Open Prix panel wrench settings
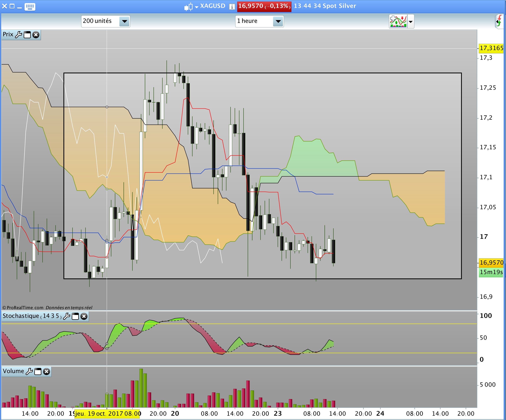506x420 pixels. [19, 35]
